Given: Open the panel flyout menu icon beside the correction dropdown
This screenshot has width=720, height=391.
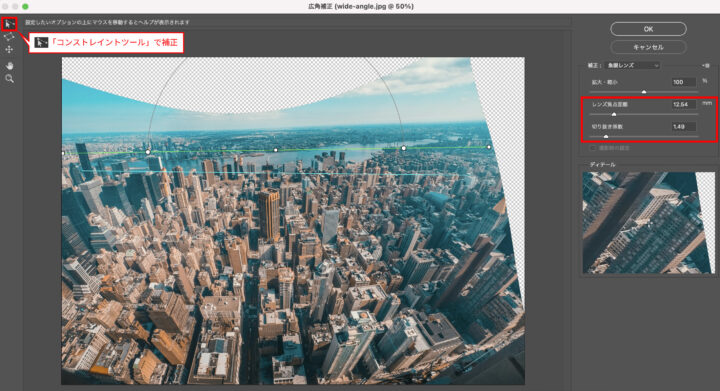Looking at the screenshot, I should (706, 66).
